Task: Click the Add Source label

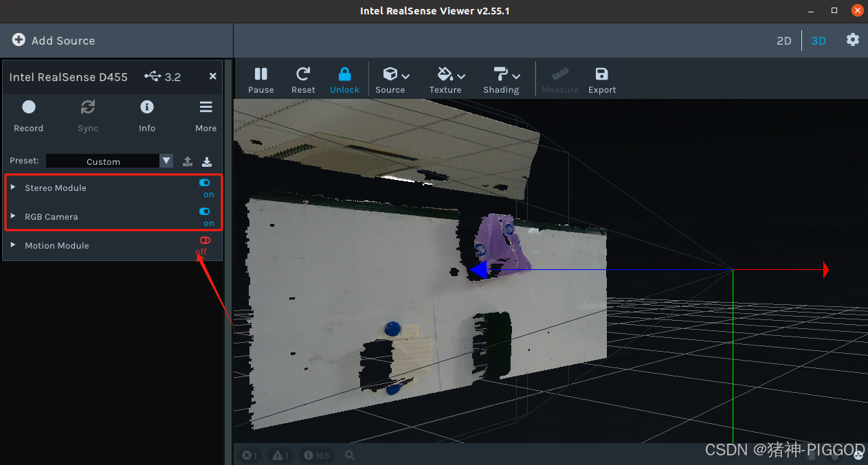Action: pyautogui.click(x=63, y=41)
